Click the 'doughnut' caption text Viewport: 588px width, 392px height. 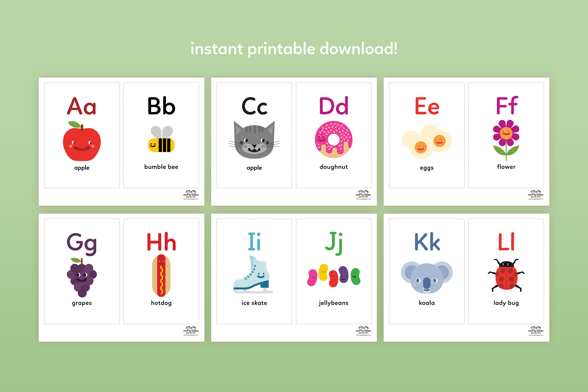point(334,168)
